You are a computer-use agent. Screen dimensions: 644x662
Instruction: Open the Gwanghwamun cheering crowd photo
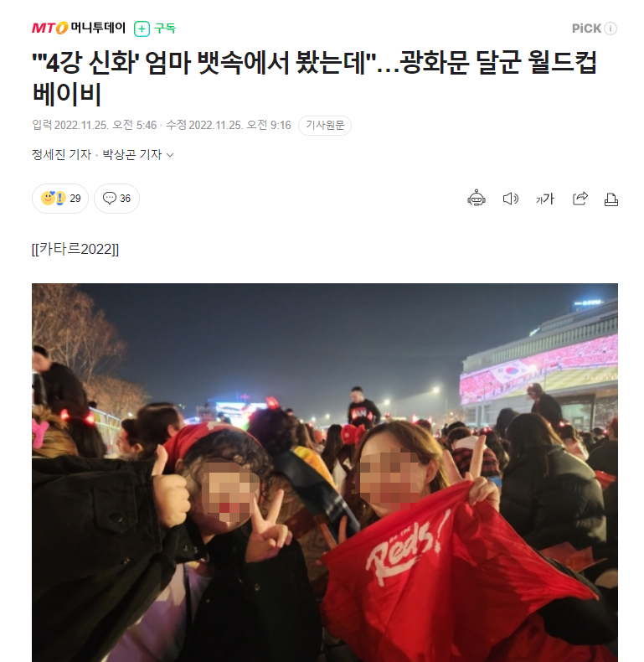[x=325, y=473]
